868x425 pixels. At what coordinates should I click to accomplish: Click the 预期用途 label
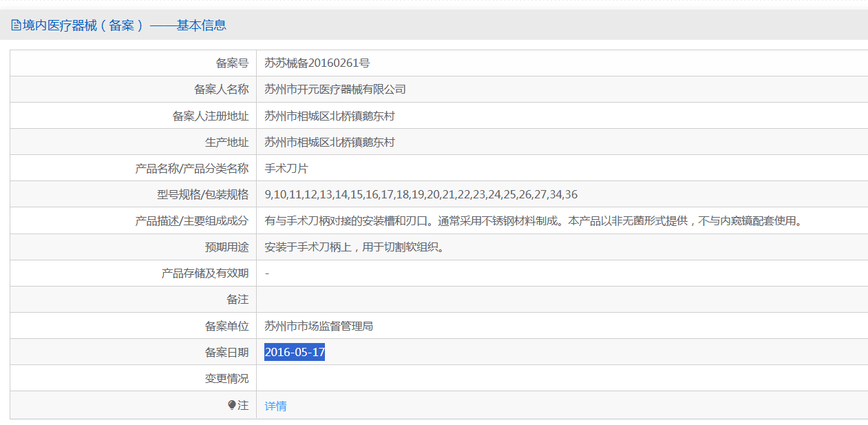pyautogui.click(x=226, y=247)
